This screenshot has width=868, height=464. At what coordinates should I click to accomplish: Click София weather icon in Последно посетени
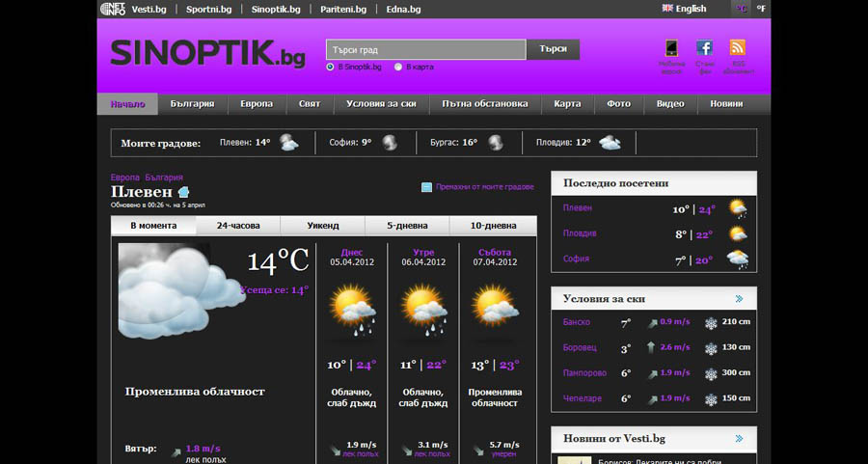tap(738, 259)
